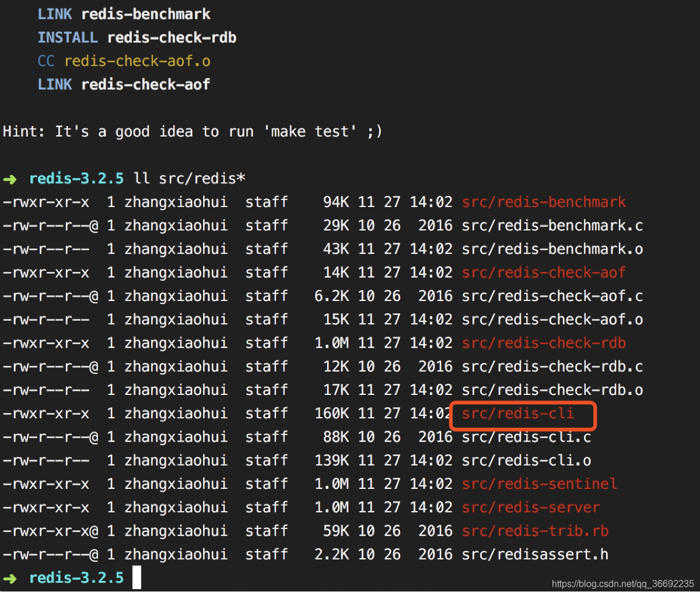This screenshot has height=595, width=700.
Task: Click the file name src/redis-cli.o
Action: (527, 460)
